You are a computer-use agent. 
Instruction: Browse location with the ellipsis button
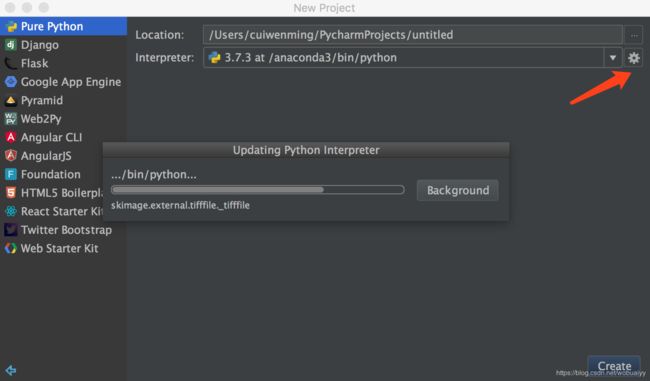click(634, 35)
